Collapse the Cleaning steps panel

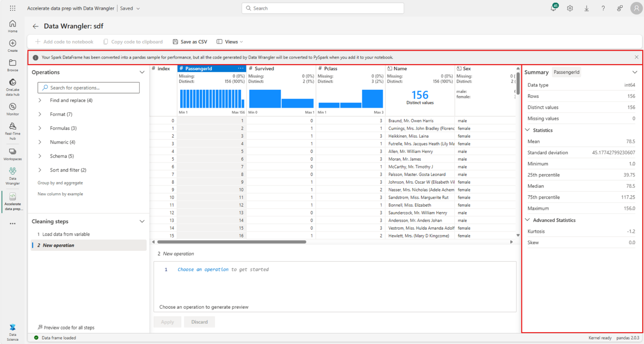tap(142, 222)
